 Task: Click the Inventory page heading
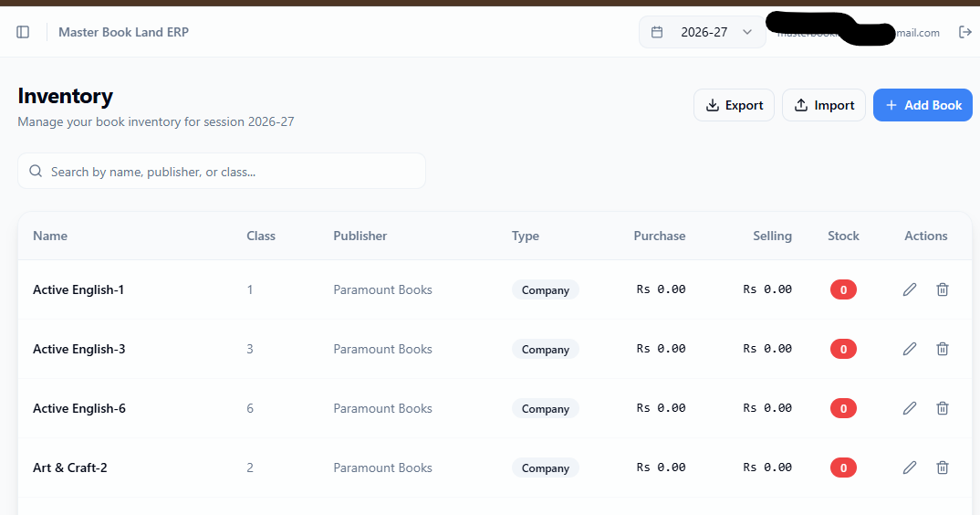[65, 96]
